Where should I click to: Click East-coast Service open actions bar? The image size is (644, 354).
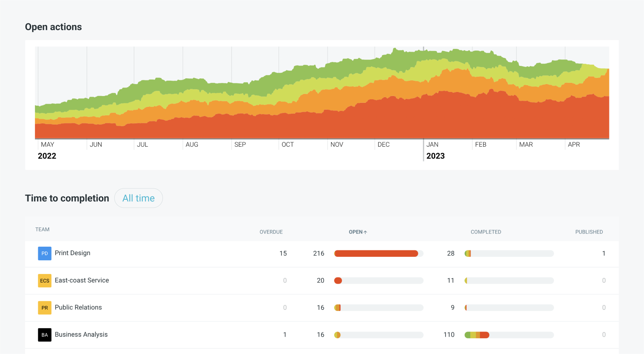click(379, 280)
